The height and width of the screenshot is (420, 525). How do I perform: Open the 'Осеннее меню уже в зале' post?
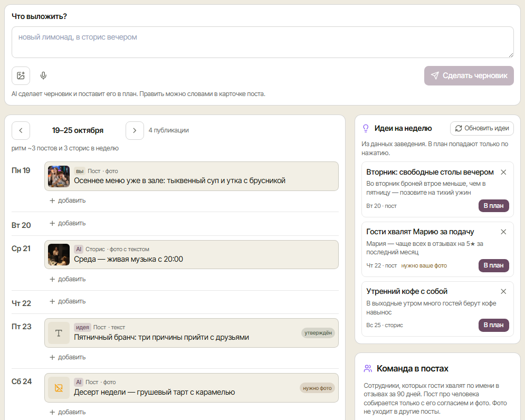pyautogui.click(x=192, y=176)
